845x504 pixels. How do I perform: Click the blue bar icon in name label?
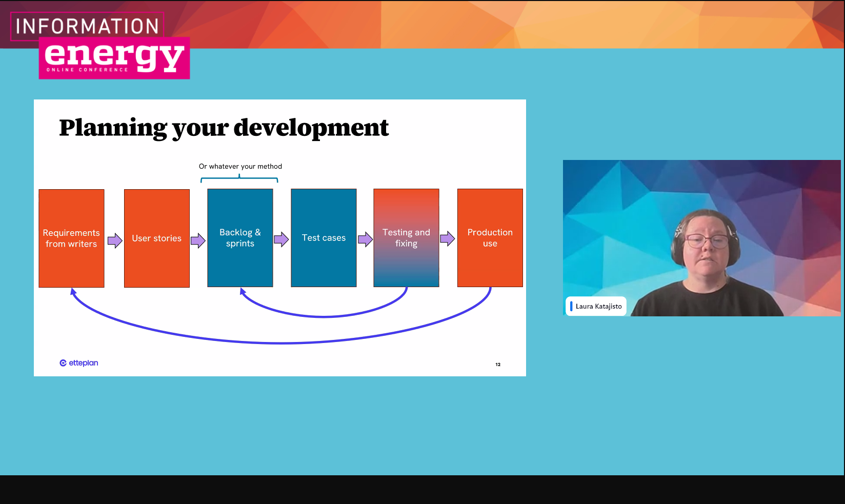point(571,306)
